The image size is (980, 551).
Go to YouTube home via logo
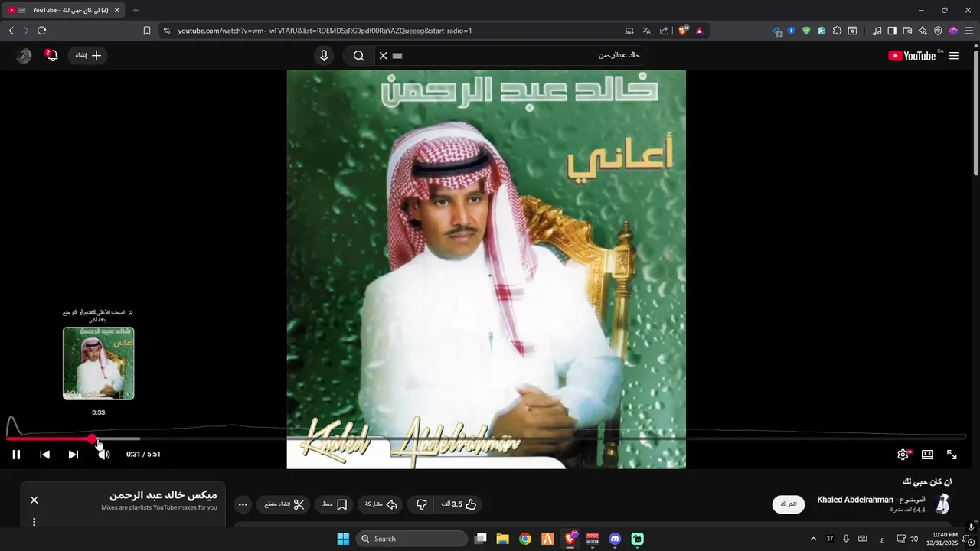912,56
